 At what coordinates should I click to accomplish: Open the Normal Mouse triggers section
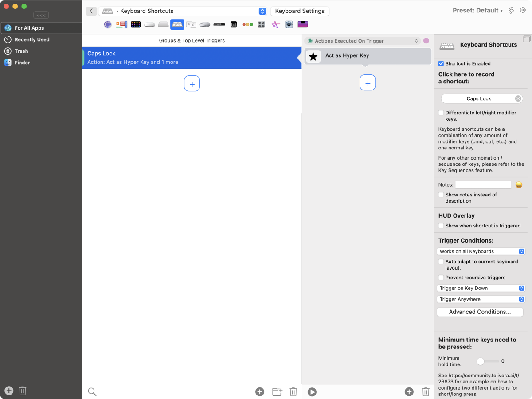(205, 24)
